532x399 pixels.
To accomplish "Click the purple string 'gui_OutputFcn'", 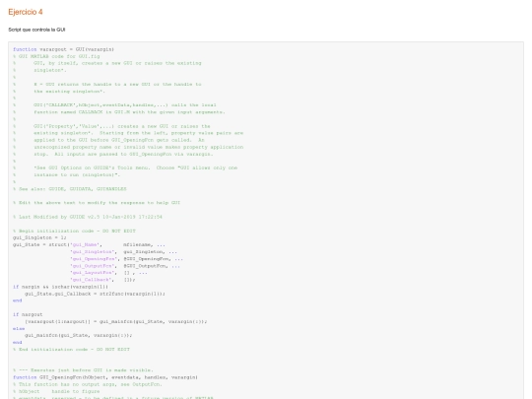I will click(94, 266).
